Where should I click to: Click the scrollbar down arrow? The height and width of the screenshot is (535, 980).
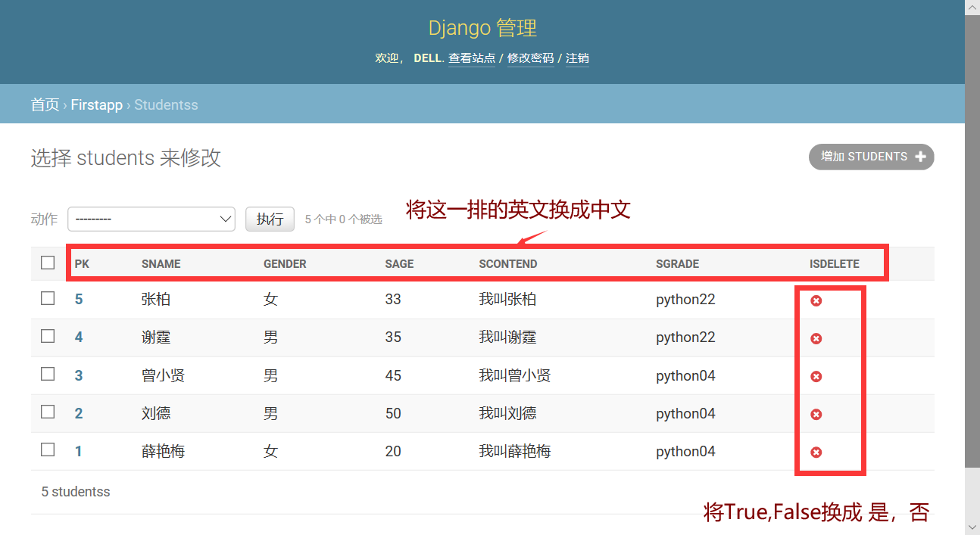tap(972, 527)
